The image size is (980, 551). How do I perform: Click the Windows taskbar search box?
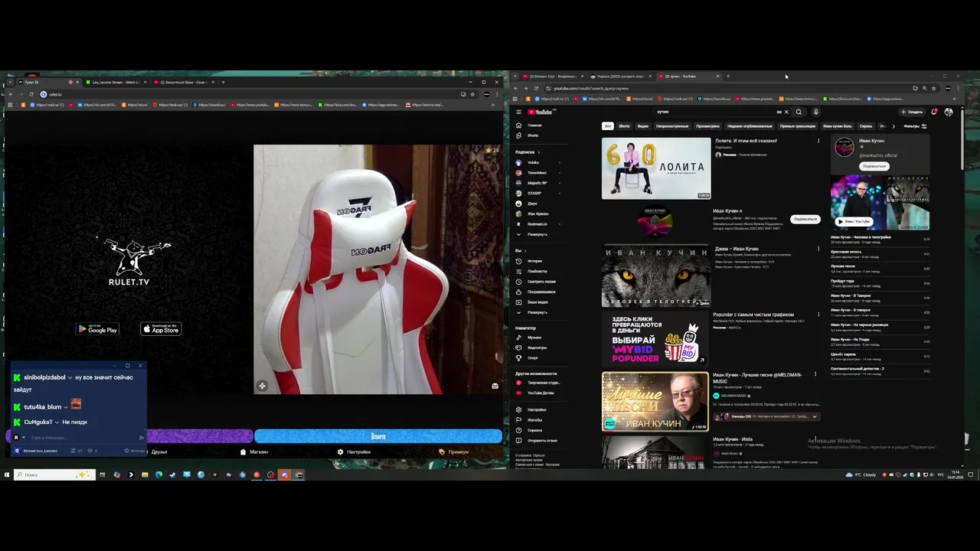[54, 475]
